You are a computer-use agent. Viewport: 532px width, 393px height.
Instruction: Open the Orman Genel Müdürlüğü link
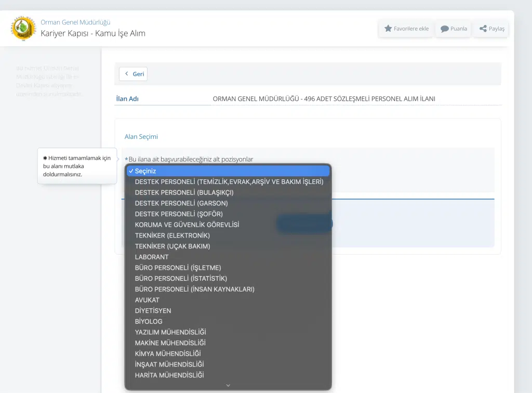pyautogui.click(x=75, y=22)
